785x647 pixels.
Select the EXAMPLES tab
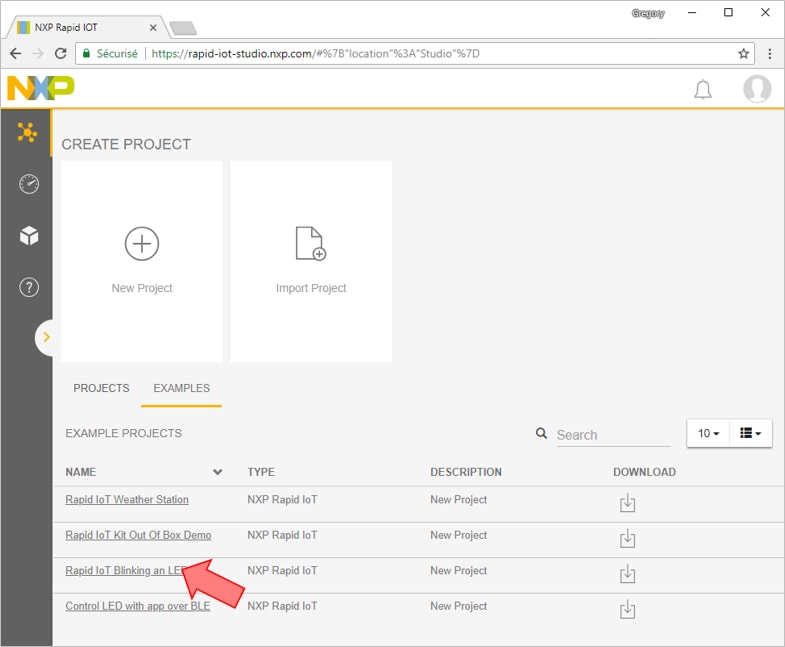click(x=181, y=388)
